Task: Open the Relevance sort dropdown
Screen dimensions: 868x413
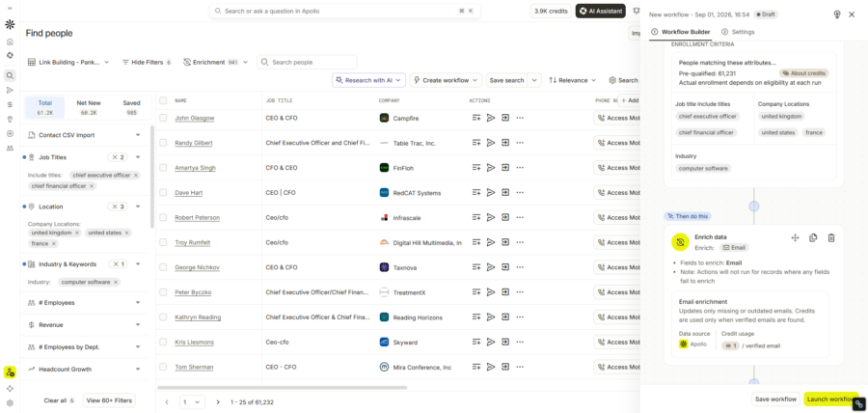Action: 572,80
